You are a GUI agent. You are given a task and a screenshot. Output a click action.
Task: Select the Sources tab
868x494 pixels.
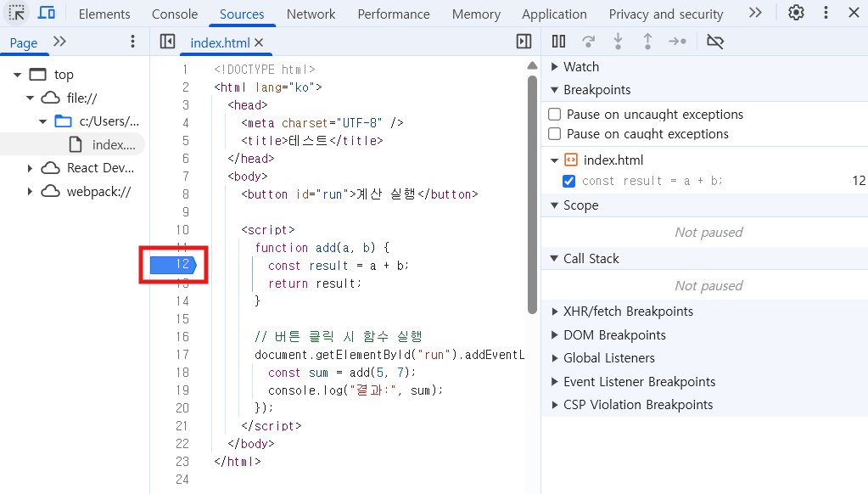[242, 14]
